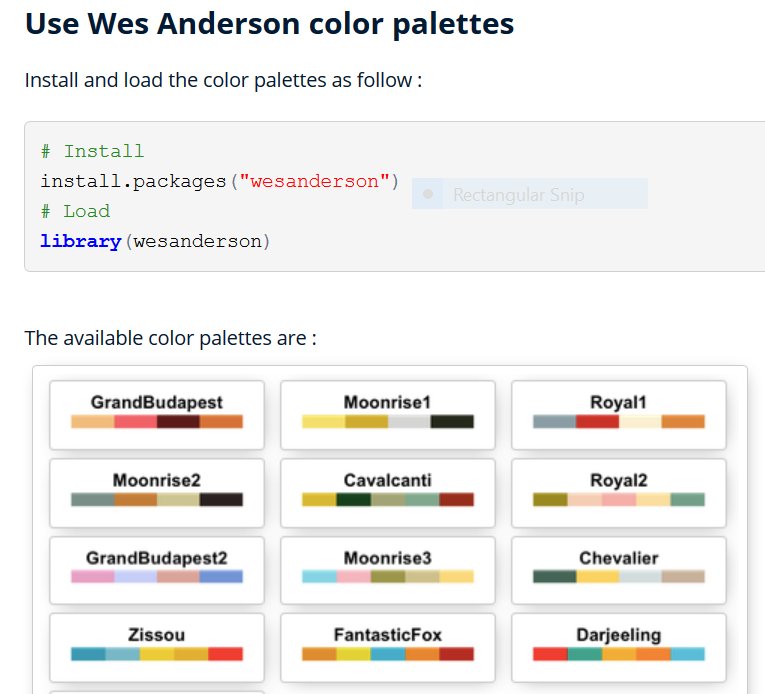Pick the red swatch in Royal1
765x694 pixels.
click(x=597, y=421)
